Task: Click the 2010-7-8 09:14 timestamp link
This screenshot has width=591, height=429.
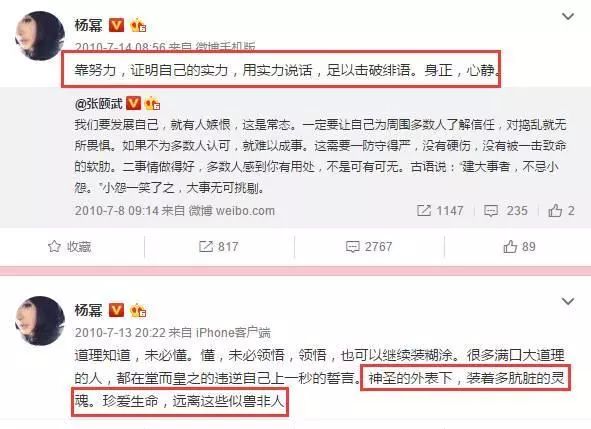Action: click(116, 210)
